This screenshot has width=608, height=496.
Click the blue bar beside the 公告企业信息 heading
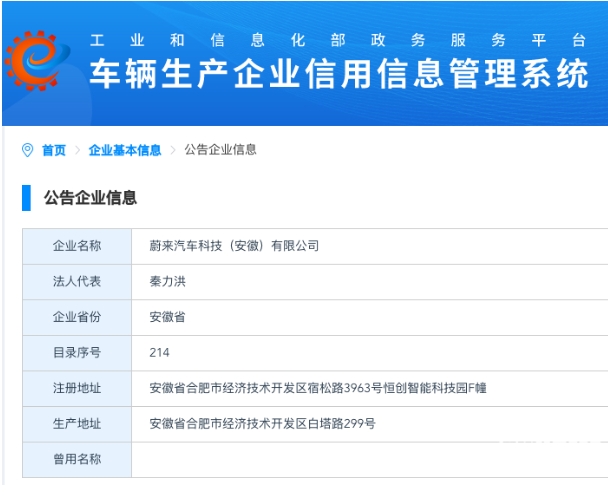click(26, 198)
